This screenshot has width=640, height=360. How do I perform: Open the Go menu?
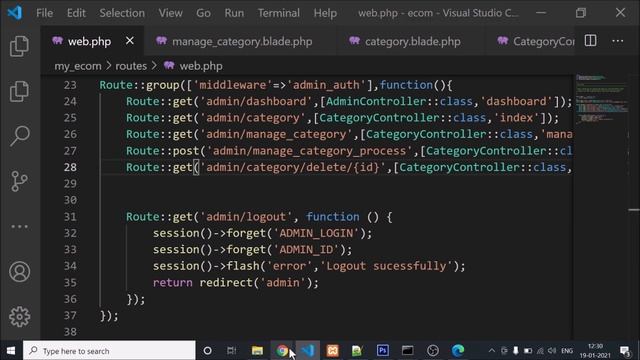click(203, 13)
